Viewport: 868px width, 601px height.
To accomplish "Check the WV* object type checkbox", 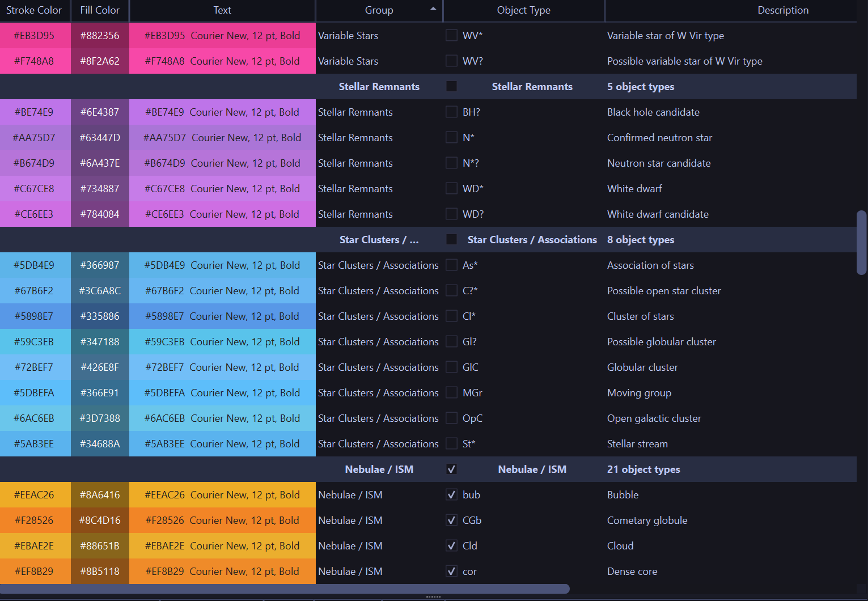I will pos(451,35).
